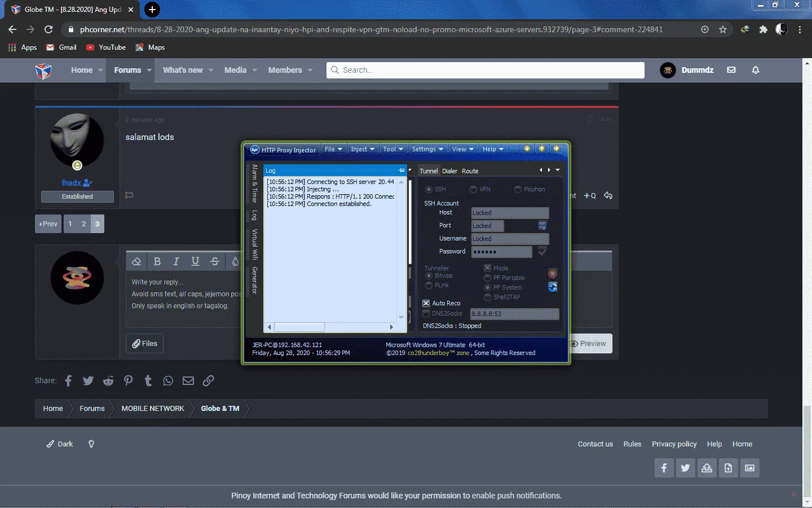Toggle the DNS2Socks checkbox
The image size is (812, 508).
click(426, 313)
